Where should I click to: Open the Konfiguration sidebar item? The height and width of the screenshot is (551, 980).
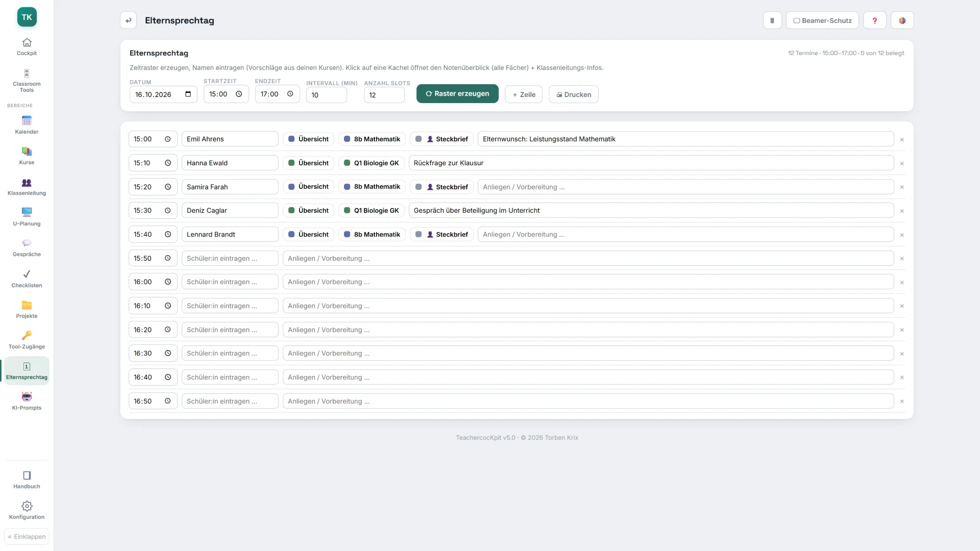[x=27, y=510]
